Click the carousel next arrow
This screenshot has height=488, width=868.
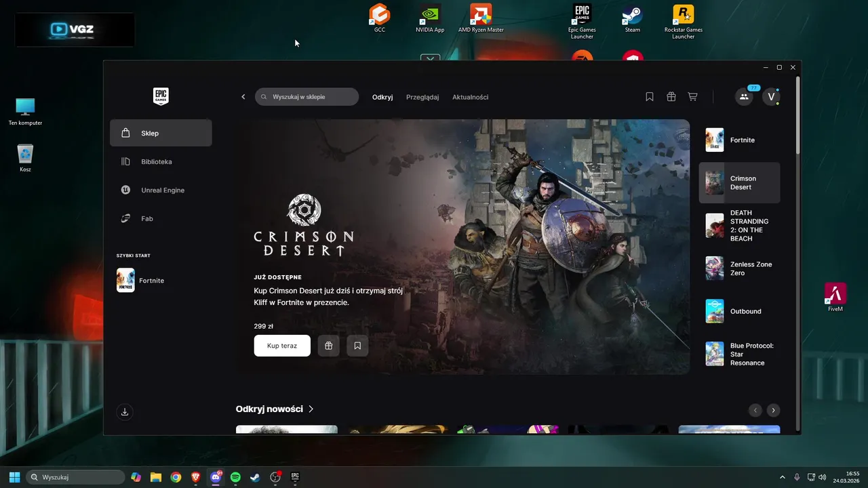coord(773,410)
